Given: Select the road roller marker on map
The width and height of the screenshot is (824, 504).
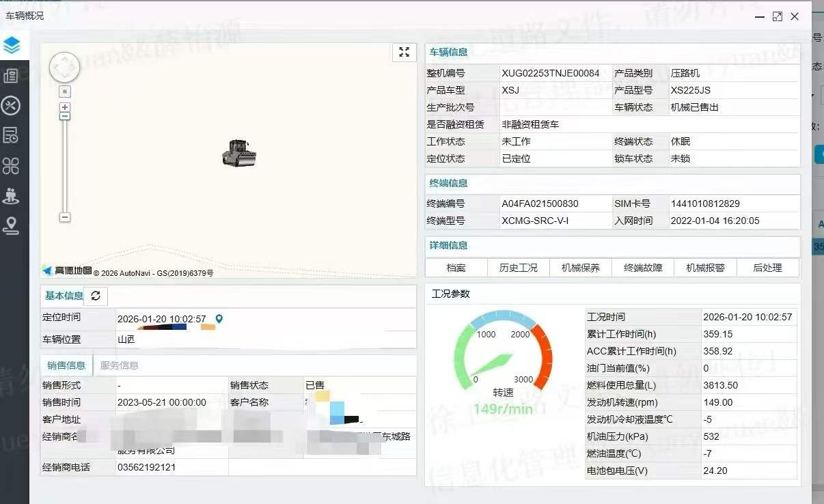Looking at the screenshot, I should (238, 153).
